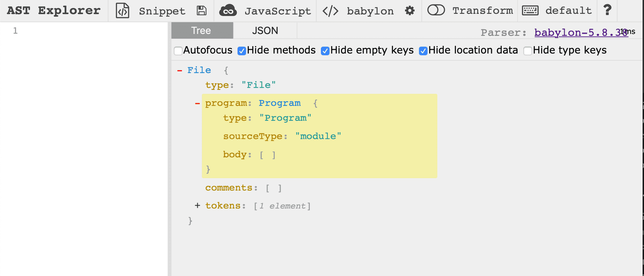This screenshot has width=644, height=276.
Task: Click the keyboard keymap icon
Action: pyautogui.click(x=530, y=11)
